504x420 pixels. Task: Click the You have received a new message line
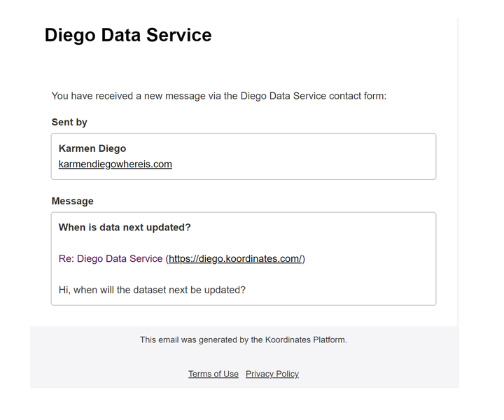coord(219,96)
